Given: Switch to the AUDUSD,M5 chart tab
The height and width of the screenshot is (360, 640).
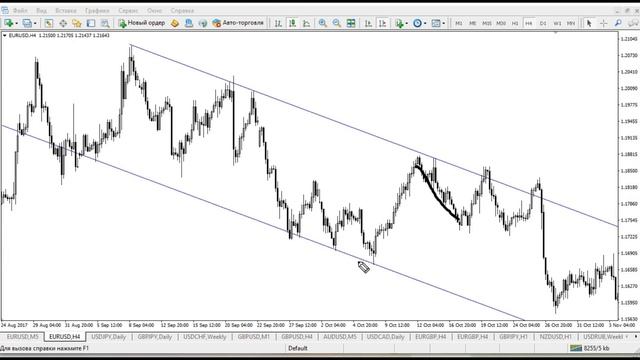Looking at the screenshot, I should 340,337.
